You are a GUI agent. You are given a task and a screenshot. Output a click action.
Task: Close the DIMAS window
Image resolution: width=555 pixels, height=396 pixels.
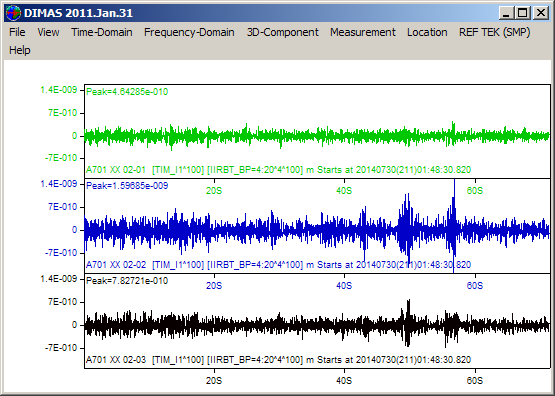tap(540, 13)
